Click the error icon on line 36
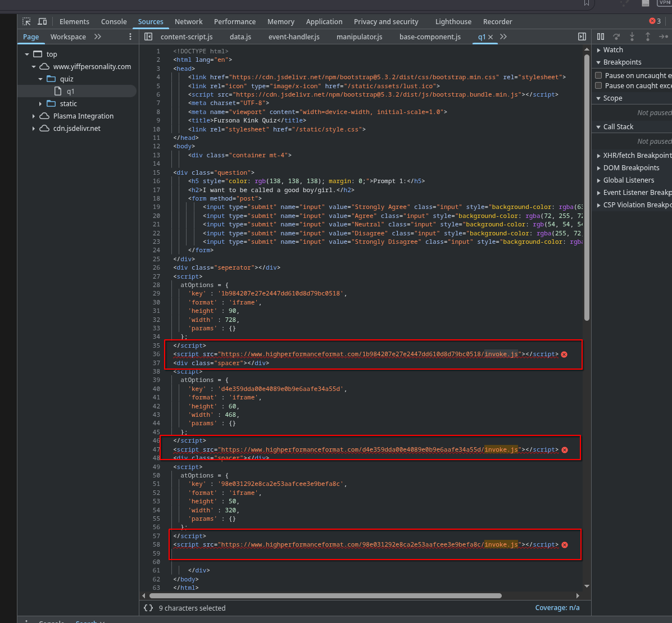This screenshot has width=672, height=623. (564, 354)
